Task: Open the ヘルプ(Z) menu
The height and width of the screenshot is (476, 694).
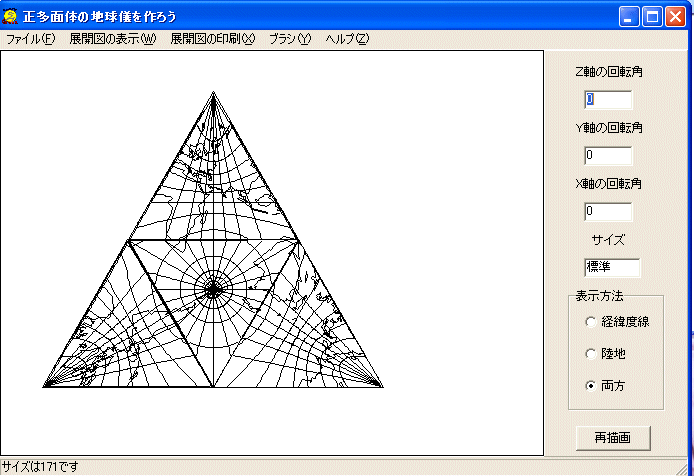Action: [347, 39]
